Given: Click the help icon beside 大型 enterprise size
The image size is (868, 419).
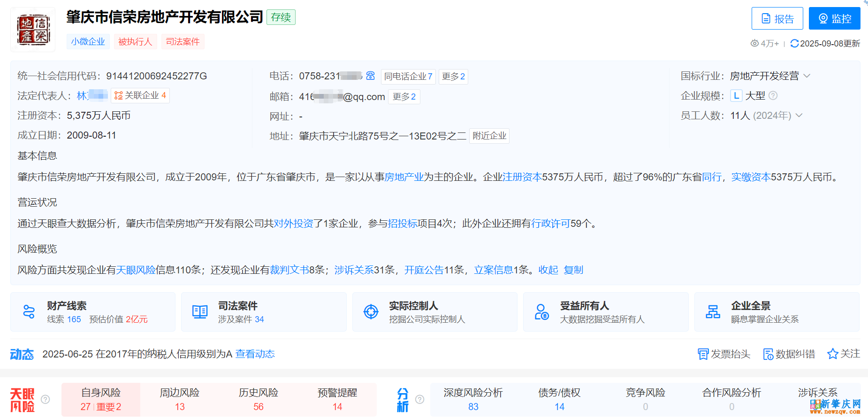Looking at the screenshot, I should (773, 96).
